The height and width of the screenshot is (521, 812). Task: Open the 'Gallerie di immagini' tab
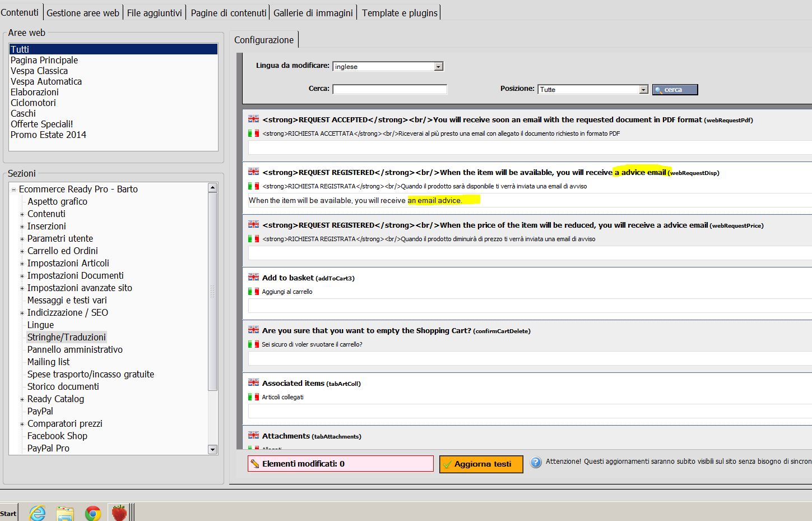(313, 13)
